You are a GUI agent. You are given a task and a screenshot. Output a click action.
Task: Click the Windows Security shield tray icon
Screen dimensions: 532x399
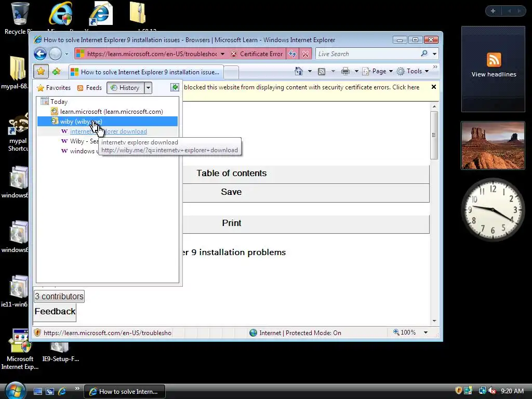coord(458,391)
